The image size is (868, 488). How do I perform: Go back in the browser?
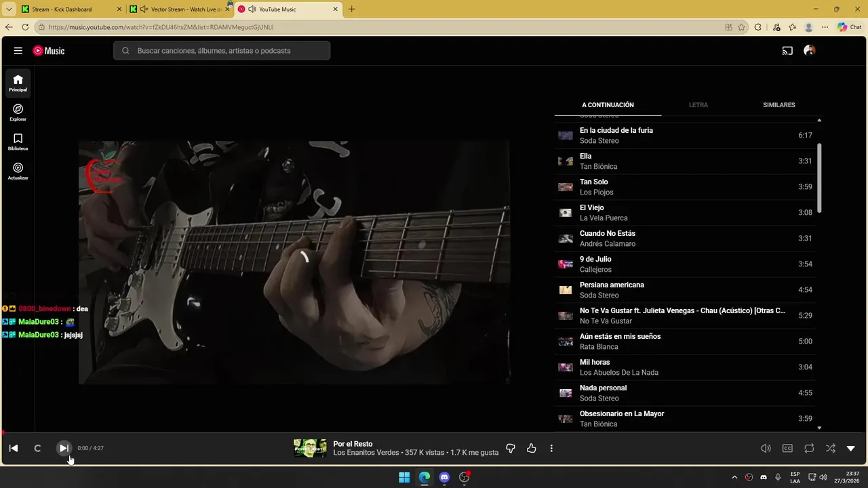click(x=9, y=27)
